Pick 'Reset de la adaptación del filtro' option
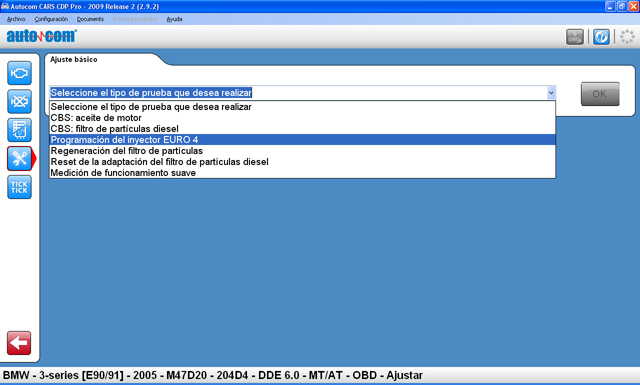 point(302,162)
